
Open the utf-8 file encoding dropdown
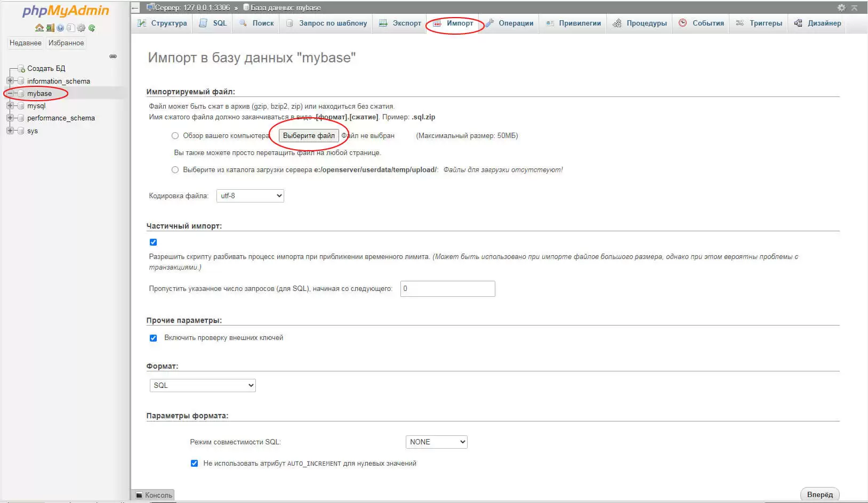click(250, 196)
